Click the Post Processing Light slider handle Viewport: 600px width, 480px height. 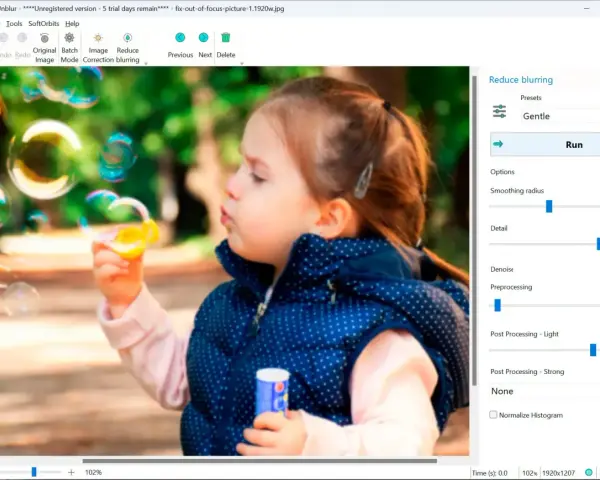pos(593,350)
